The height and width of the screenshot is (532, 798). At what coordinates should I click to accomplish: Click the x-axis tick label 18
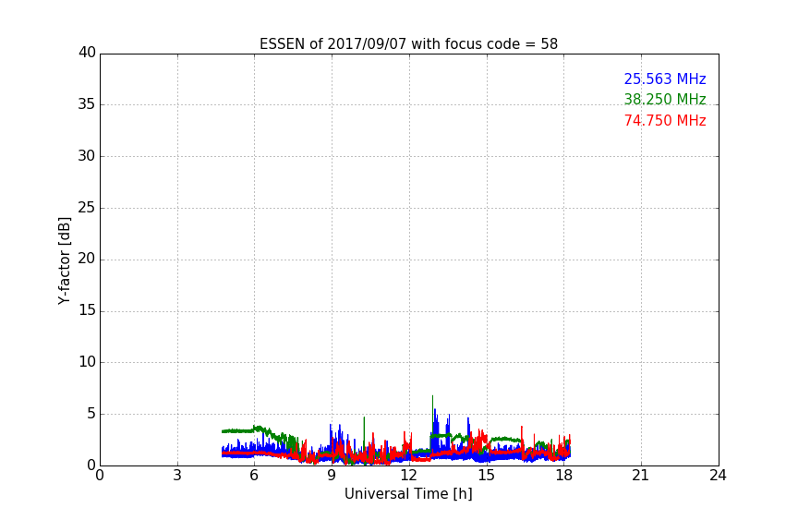coord(564,476)
